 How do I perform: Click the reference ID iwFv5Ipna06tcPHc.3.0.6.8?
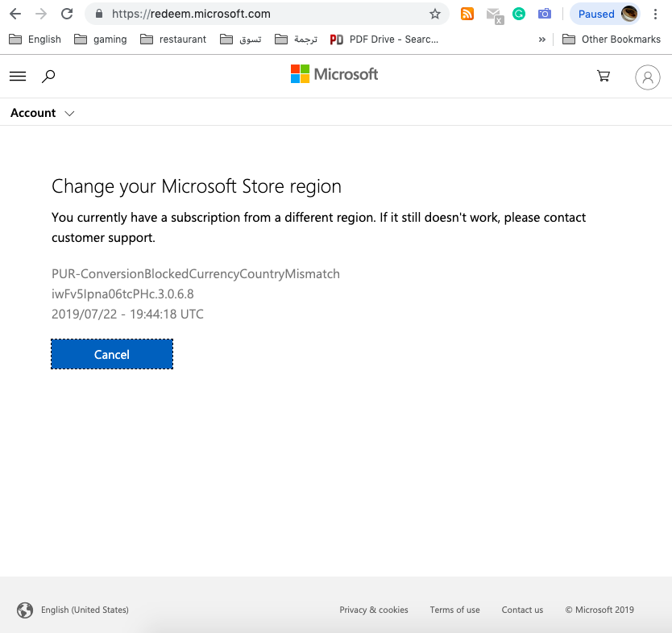pos(122,294)
